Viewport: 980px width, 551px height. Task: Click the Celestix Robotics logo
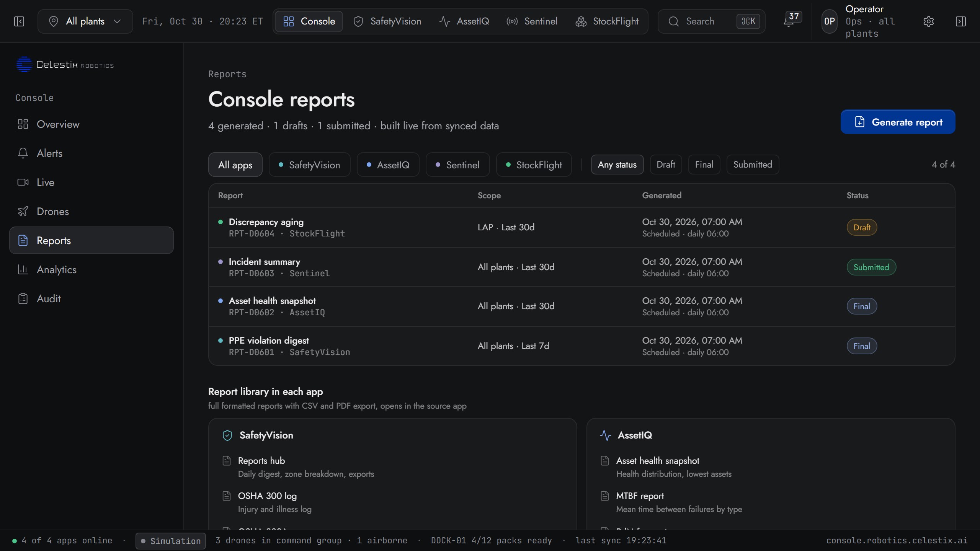tap(65, 64)
